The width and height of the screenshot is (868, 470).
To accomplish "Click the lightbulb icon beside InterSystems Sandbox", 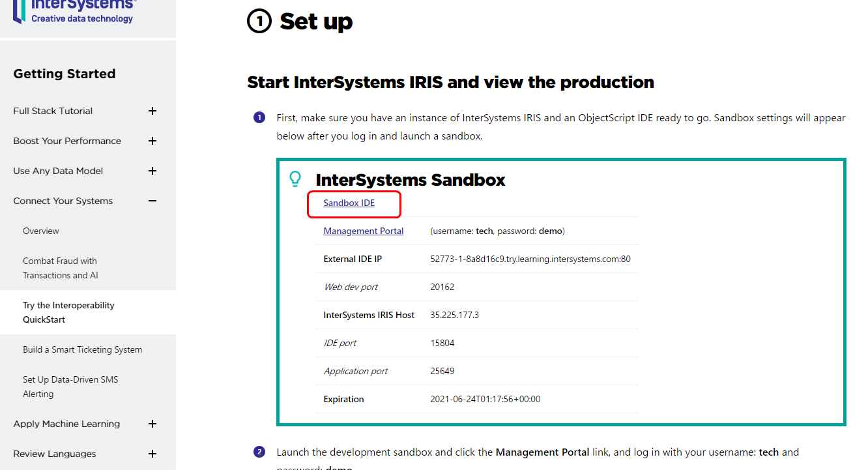I will (295, 179).
